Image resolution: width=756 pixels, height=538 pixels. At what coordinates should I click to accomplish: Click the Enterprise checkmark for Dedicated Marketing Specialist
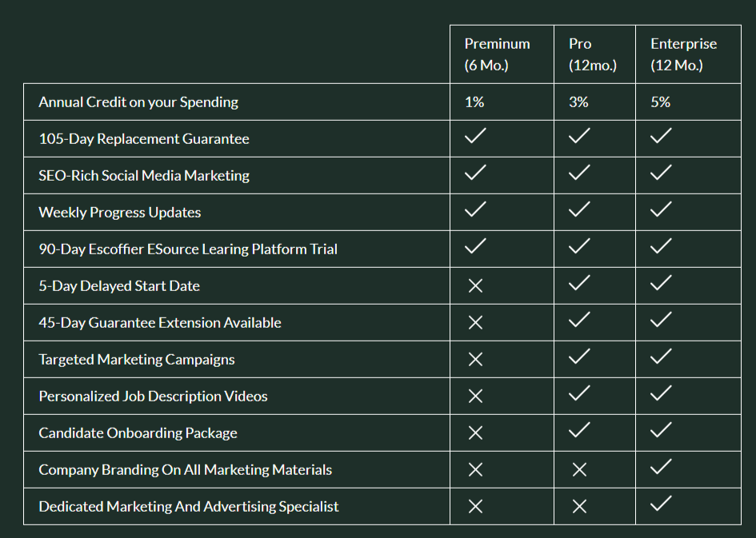click(660, 504)
